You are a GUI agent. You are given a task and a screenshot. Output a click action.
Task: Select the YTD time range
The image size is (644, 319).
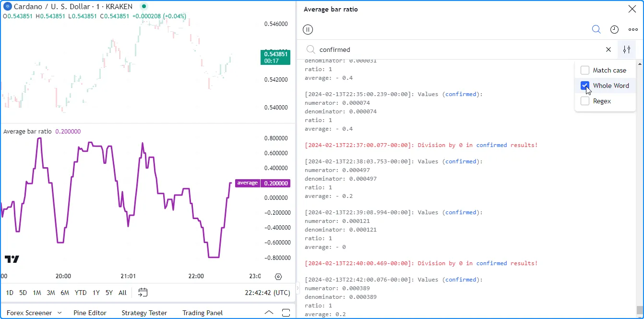click(81, 293)
